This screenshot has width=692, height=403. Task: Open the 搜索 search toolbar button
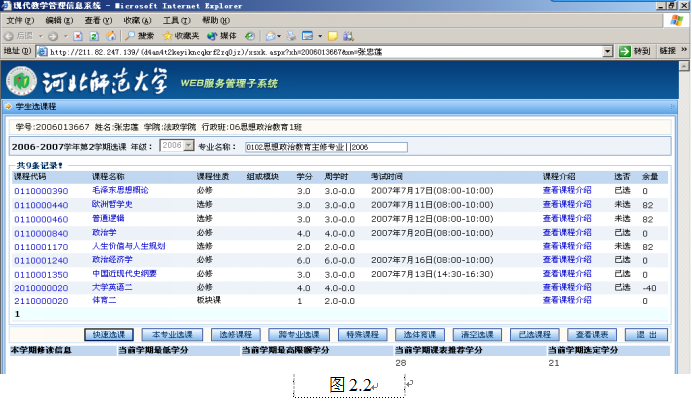[x=138, y=35]
